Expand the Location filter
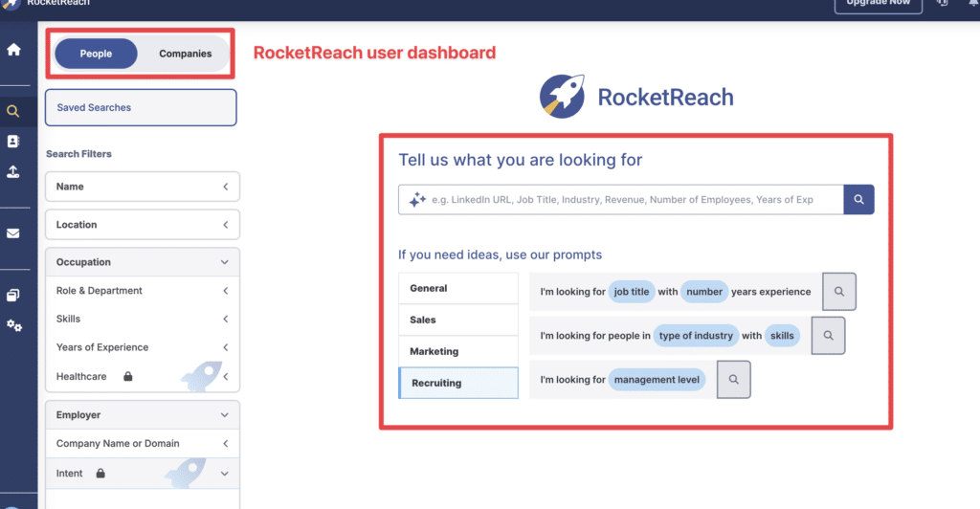This screenshot has width=980, height=509. pos(143,225)
